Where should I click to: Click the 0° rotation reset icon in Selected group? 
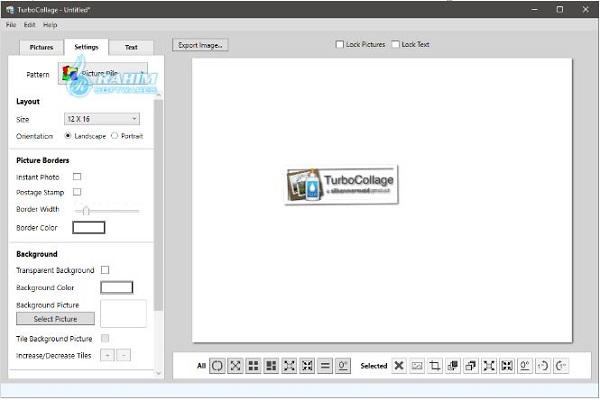point(525,366)
